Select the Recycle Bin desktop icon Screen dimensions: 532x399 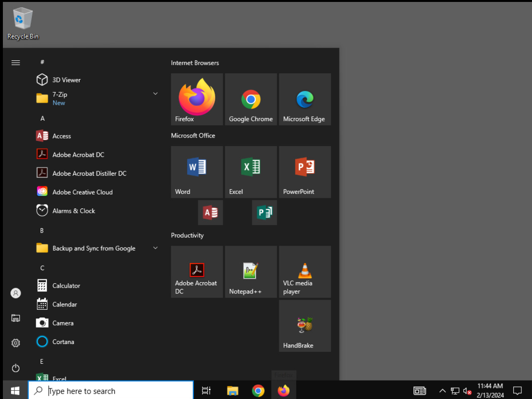[x=23, y=24]
